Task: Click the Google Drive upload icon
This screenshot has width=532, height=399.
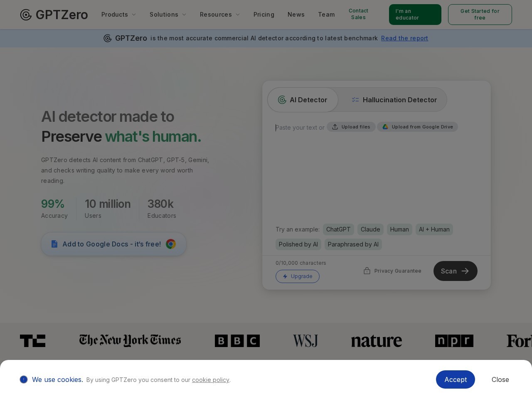Action: 385,127
